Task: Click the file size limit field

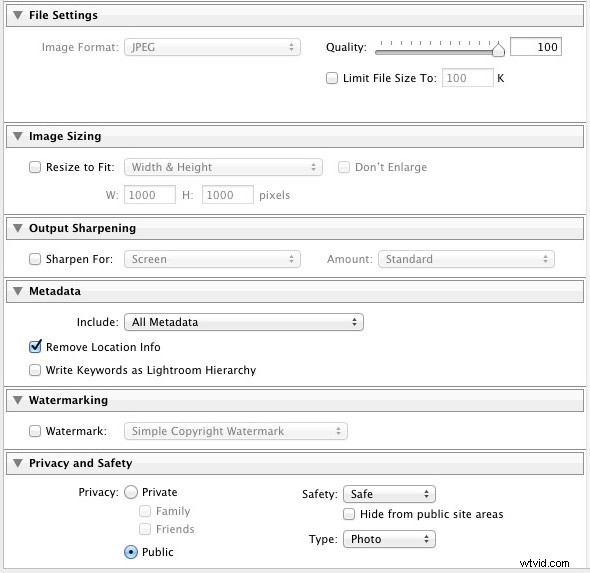Action: 467,78
